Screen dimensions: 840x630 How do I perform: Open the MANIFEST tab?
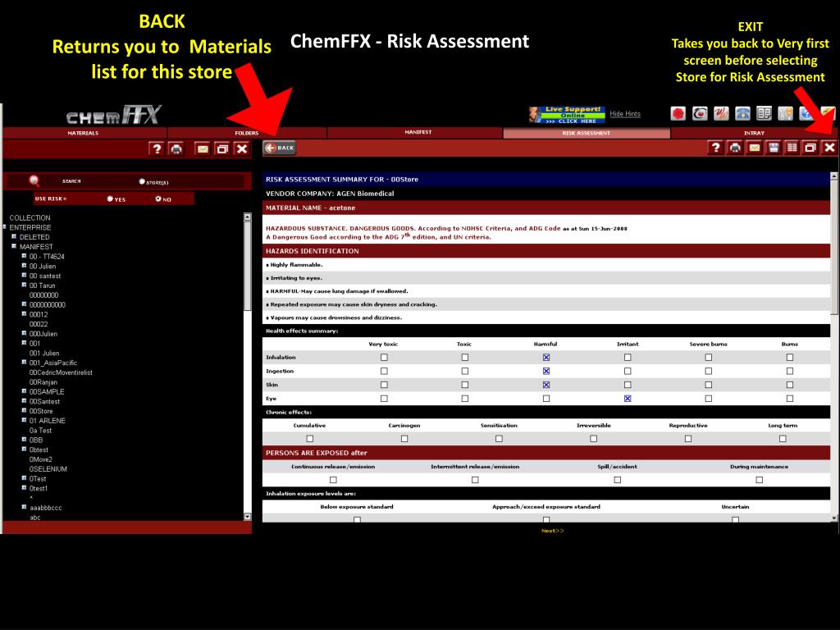click(416, 132)
